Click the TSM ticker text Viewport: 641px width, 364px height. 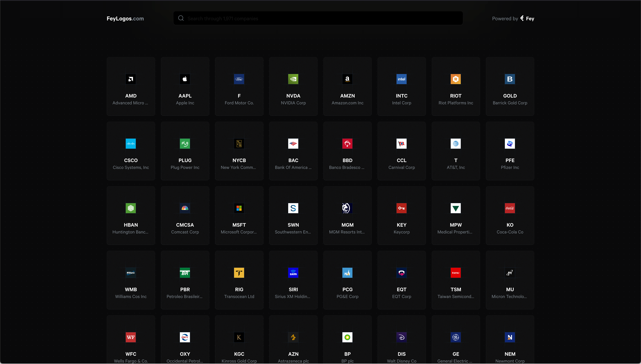(x=456, y=289)
